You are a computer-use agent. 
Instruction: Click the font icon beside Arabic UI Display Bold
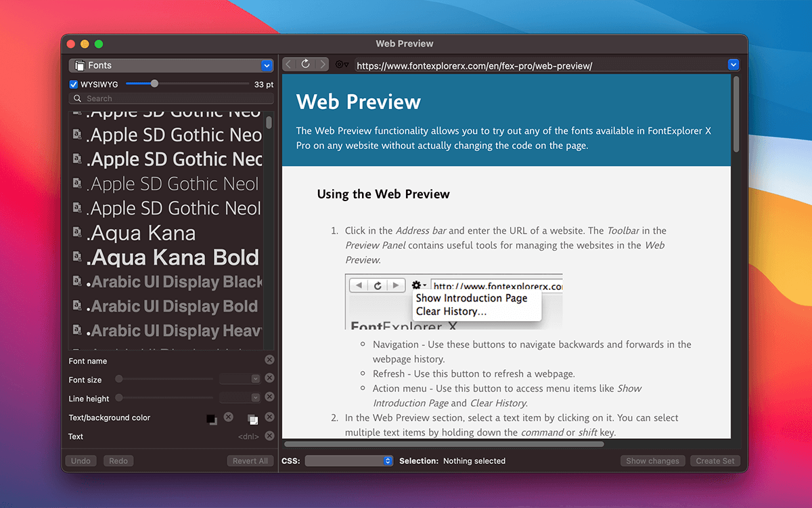coord(78,306)
